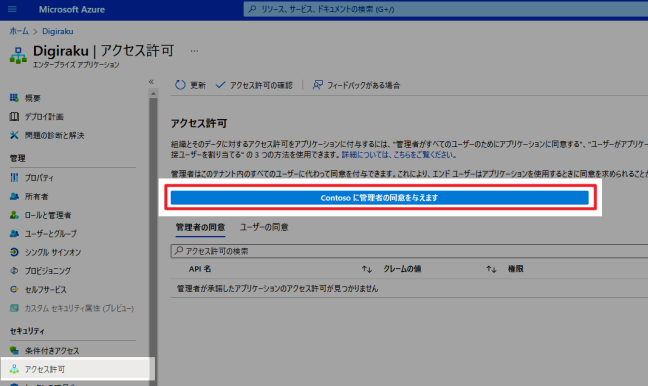
Task: Click the API 名 column header
Action: coord(200,269)
